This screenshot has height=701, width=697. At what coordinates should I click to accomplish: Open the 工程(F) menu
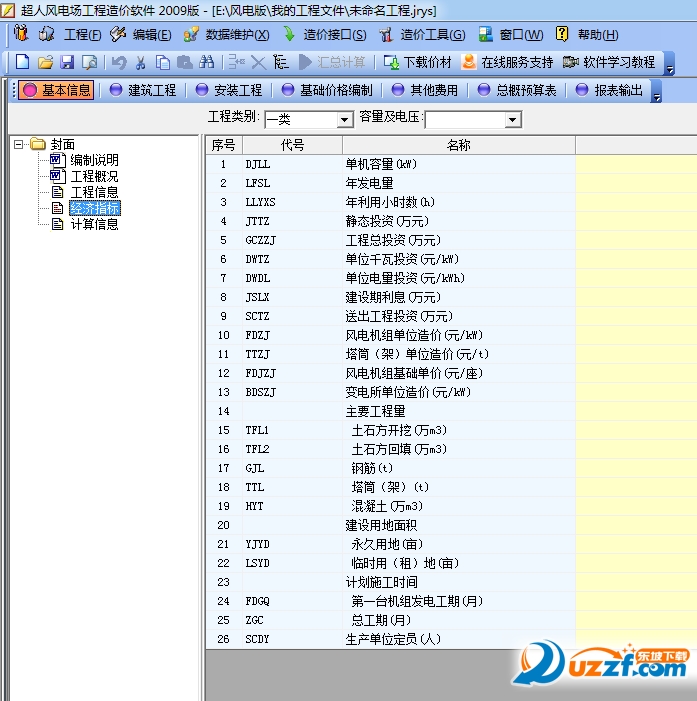click(83, 34)
